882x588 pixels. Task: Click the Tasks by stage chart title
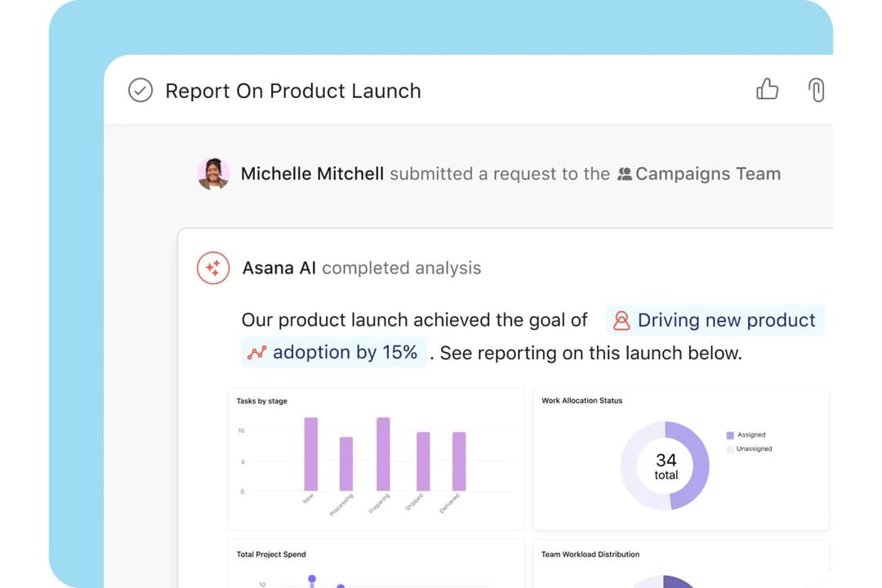[x=261, y=401]
